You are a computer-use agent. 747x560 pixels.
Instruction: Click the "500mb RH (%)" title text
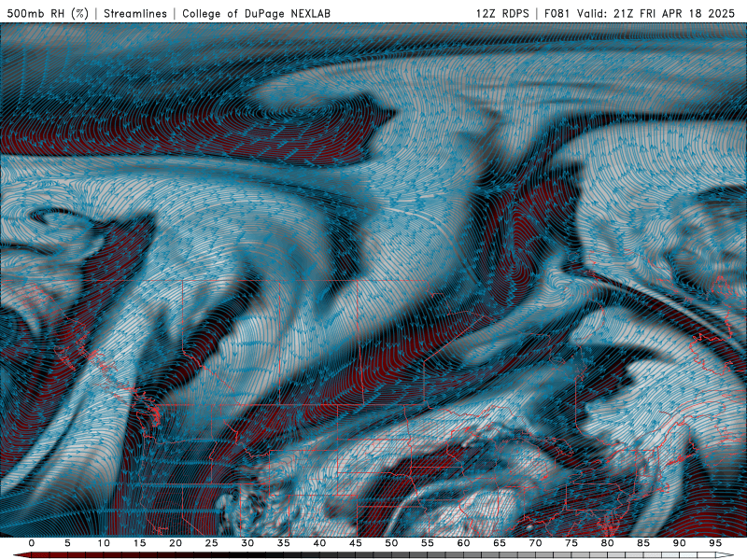pyautogui.click(x=48, y=13)
